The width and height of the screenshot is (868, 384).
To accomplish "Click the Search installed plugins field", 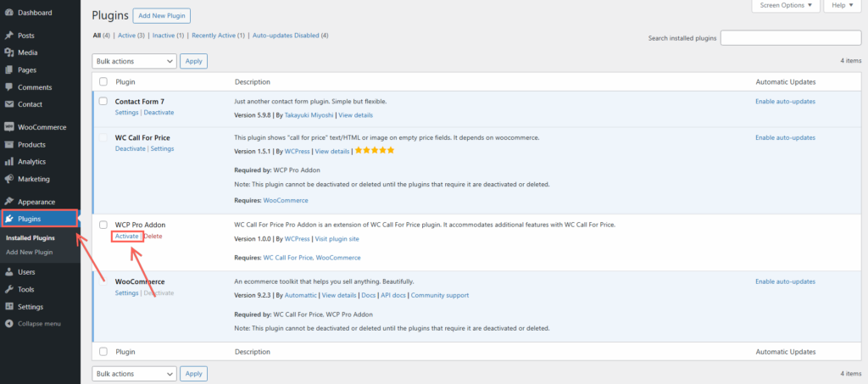I will pyautogui.click(x=791, y=38).
